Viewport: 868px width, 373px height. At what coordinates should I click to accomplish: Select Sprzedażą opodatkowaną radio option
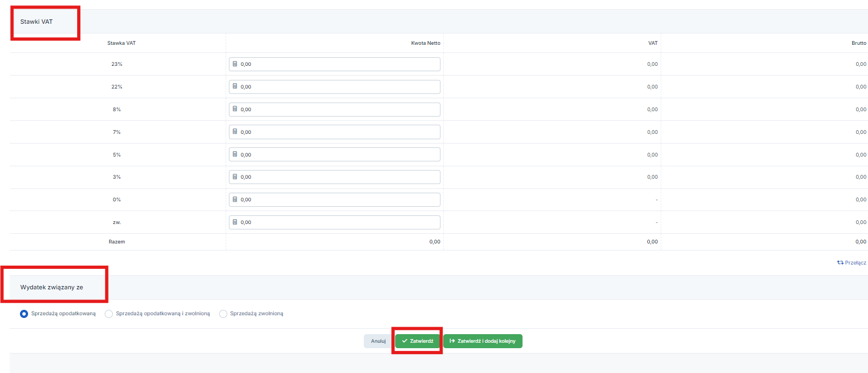click(x=24, y=314)
